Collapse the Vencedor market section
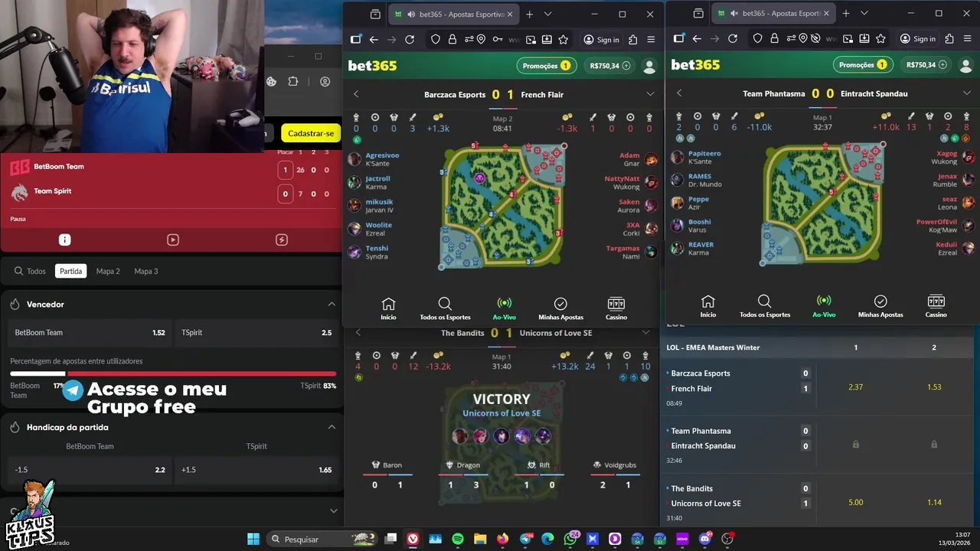Viewport: 980px width, 551px height. 332,304
